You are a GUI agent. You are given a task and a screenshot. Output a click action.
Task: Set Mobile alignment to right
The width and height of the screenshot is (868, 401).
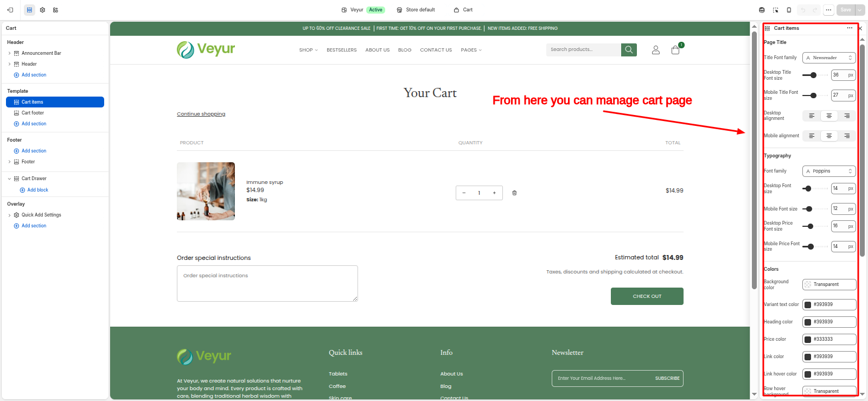pyautogui.click(x=846, y=136)
